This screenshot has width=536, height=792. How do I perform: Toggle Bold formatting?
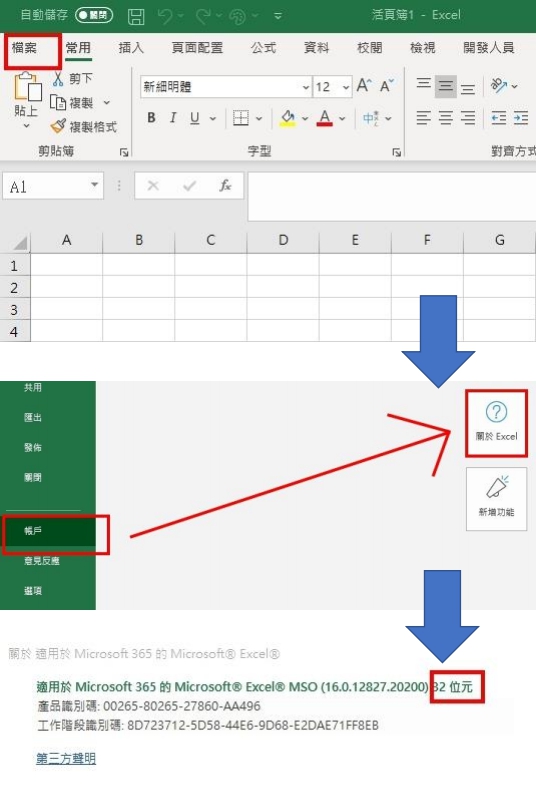coord(151,118)
